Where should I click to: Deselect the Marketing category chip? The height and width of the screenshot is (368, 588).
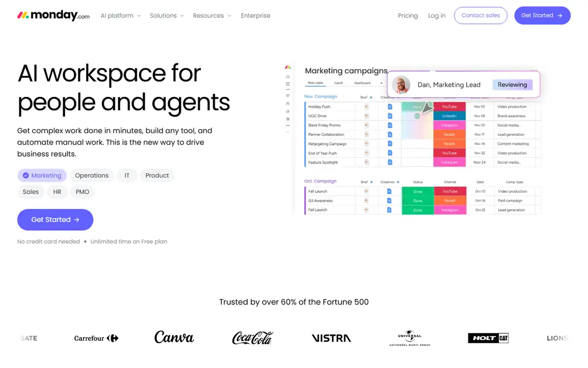click(x=42, y=175)
